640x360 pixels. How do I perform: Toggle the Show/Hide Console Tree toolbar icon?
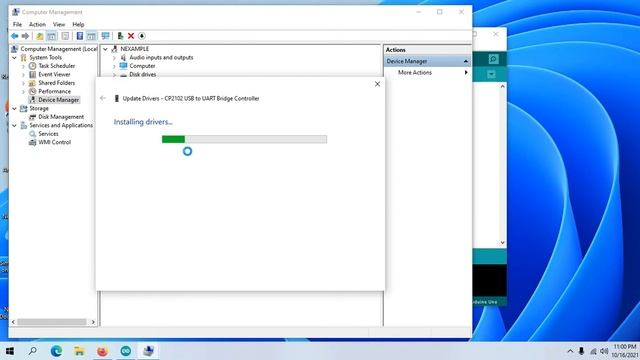[x=52, y=36]
